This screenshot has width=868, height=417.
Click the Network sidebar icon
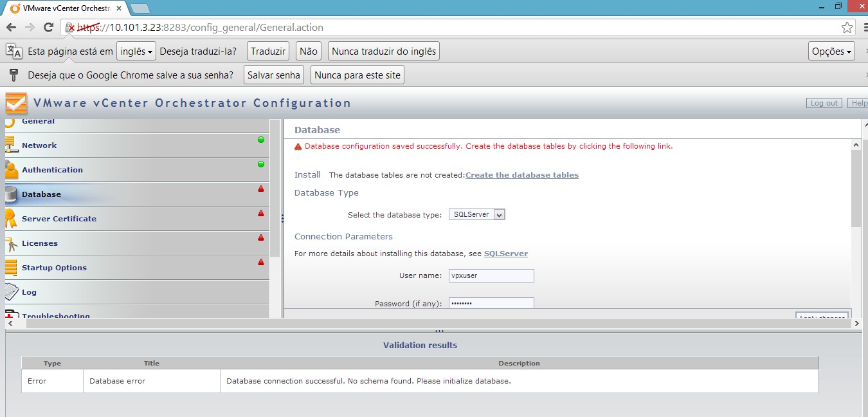tap(11, 145)
